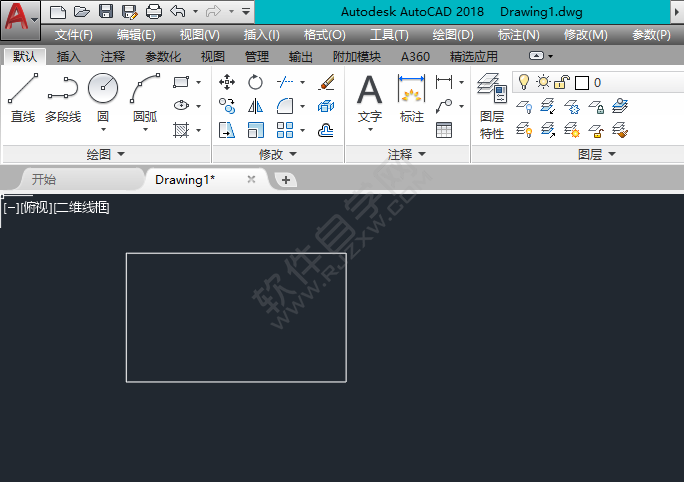Open the 绘图(D) menu
This screenshot has width=684, height=482.
(x=453, y=34)
